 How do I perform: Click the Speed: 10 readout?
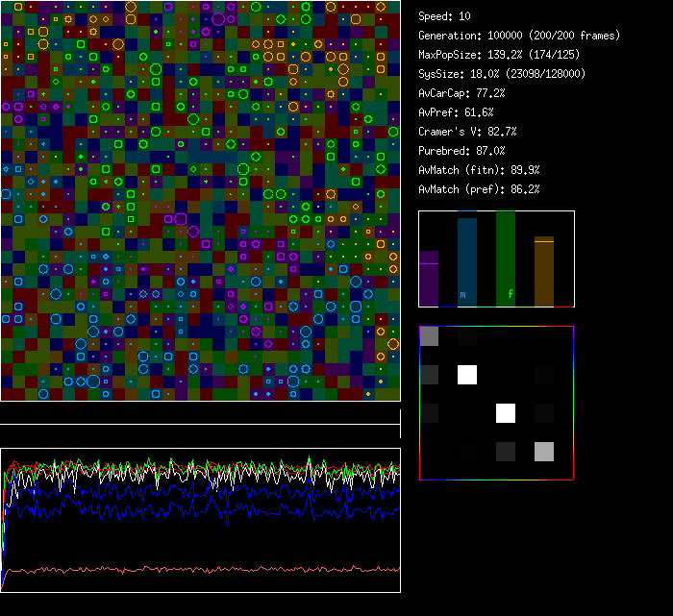[x=444, y=16]
